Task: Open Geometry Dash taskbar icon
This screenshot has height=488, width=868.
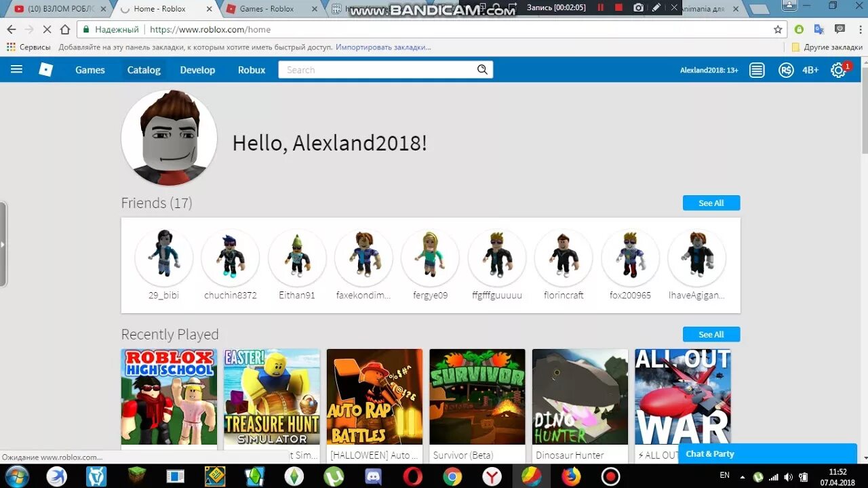Action: point(216,476)
